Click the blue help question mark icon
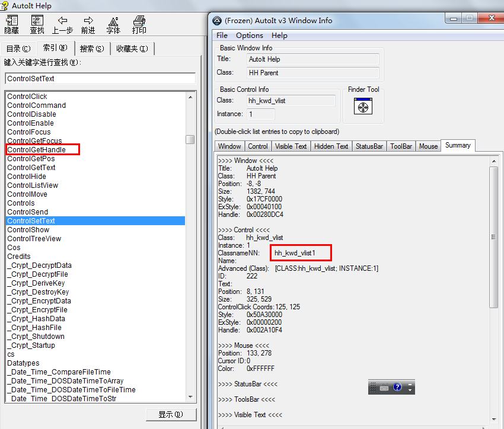Image resolution: width=504 pixels, height=429 pixels. point(397,387)
